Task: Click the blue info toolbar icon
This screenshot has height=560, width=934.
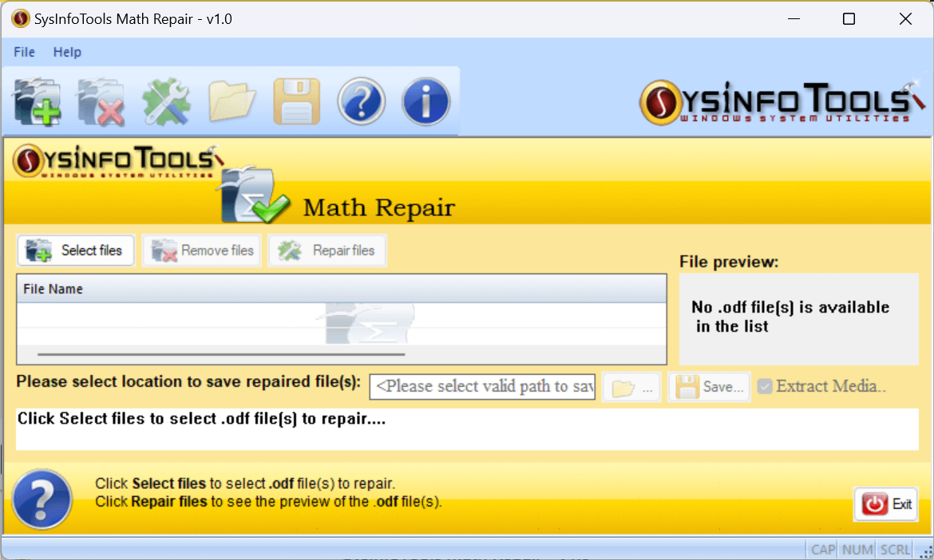Action: coord(426,102)
